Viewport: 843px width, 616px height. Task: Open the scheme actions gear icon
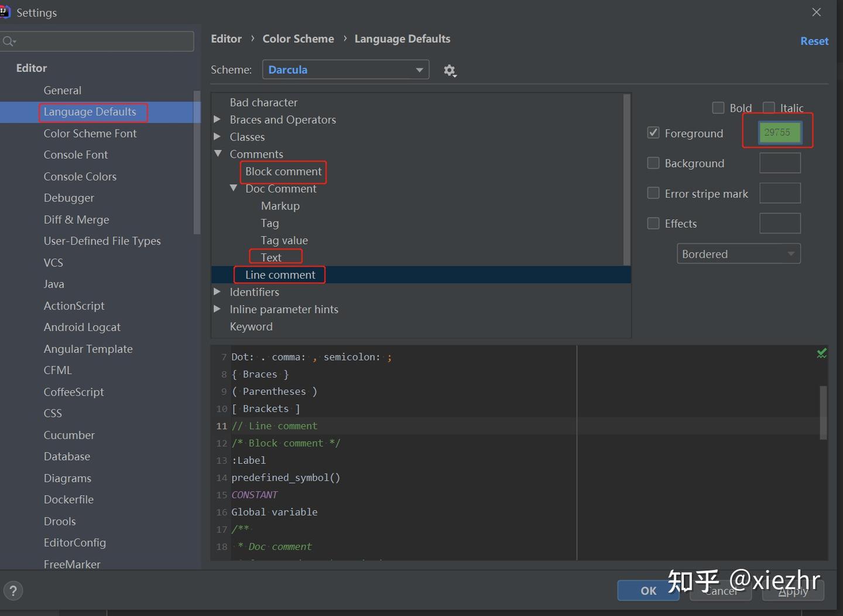(450, 70)
